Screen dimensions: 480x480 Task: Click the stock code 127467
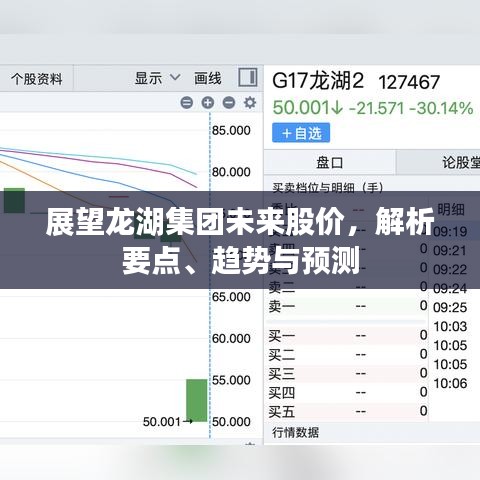pos(409,82)
